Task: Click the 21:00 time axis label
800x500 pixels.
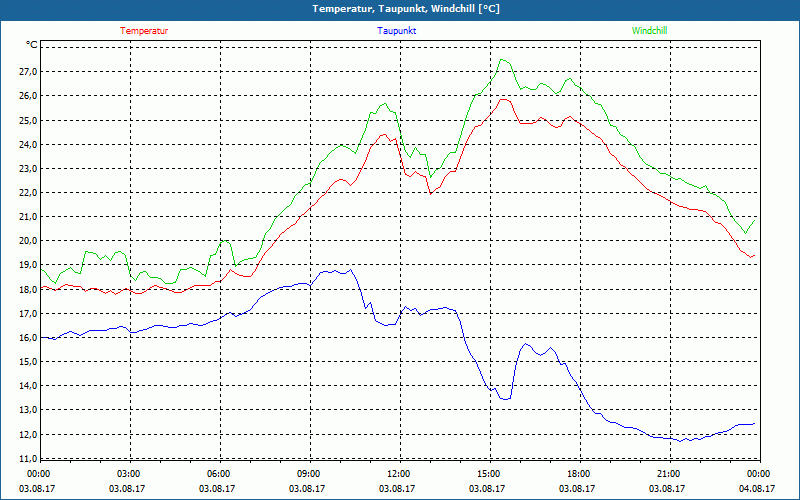Action: coord(669,474)
